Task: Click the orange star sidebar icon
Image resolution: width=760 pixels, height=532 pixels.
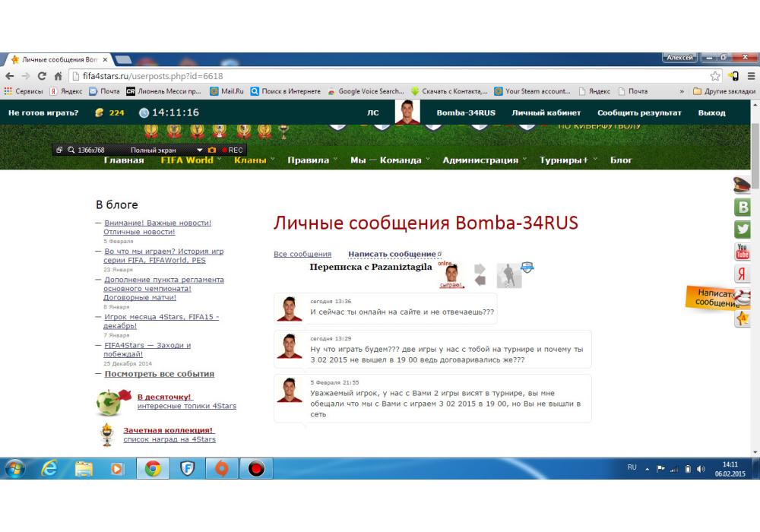Action: pyautogui.click(x=742, y=318)
